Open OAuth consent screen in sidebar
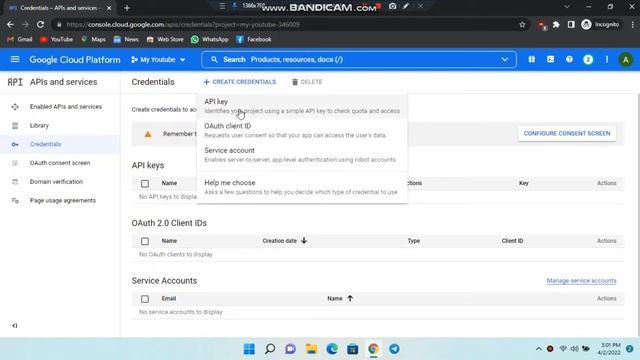The image size is (640, 360). point(60,163)
